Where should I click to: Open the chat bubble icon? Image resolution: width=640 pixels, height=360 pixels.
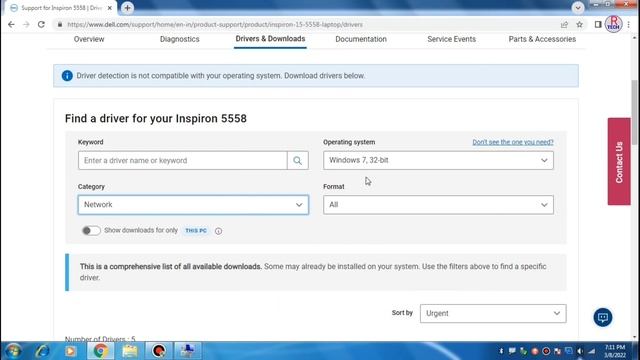pos(603,317)
